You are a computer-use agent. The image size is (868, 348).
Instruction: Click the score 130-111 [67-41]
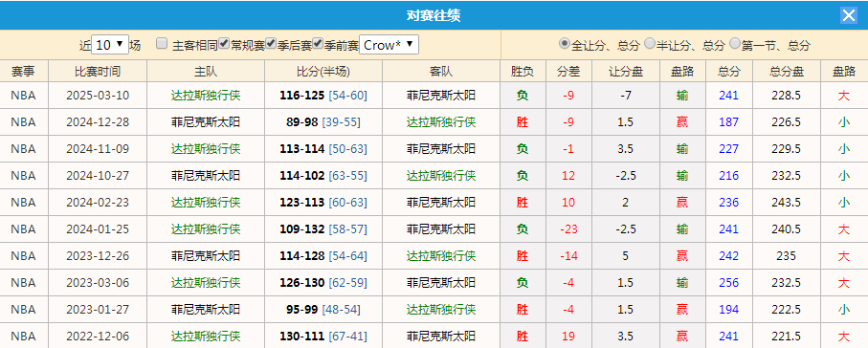point(323,336)
